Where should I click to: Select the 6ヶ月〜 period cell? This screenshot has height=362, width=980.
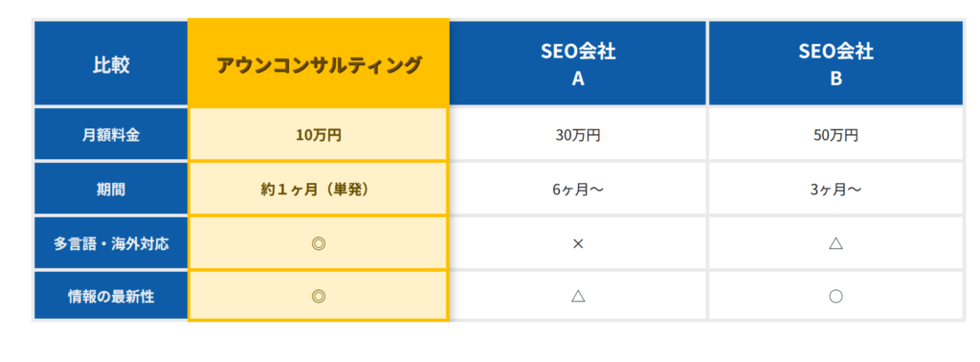pyautogui.click(x=577, y=190)
